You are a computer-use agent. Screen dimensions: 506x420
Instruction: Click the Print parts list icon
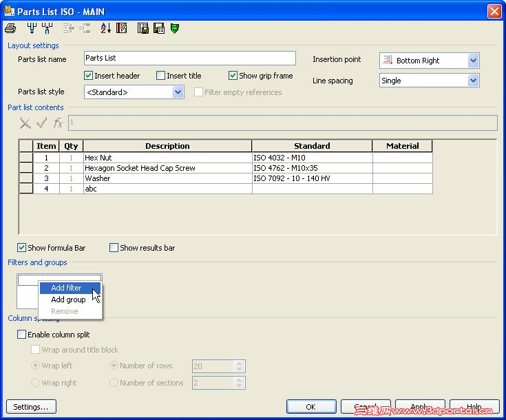point(10,28)
